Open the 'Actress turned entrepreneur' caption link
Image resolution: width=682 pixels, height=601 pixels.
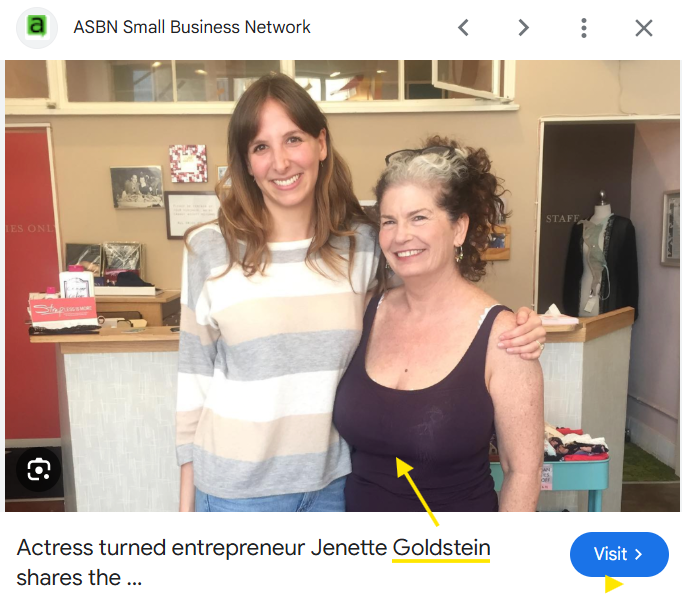[253, 563]
